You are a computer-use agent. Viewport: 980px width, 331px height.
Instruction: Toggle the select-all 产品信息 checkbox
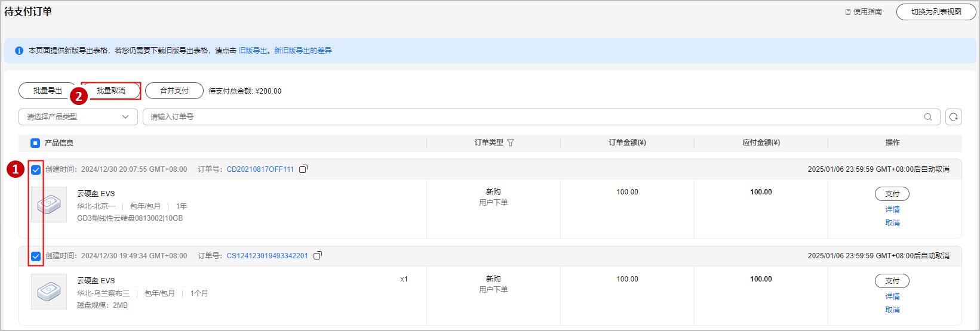click(x=35, y=143)
